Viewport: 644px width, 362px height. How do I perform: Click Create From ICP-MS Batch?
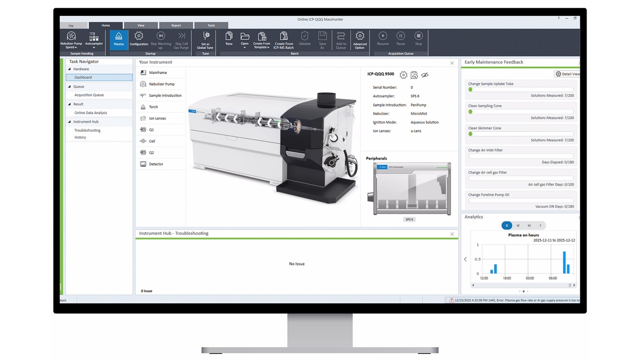(284, 40)
